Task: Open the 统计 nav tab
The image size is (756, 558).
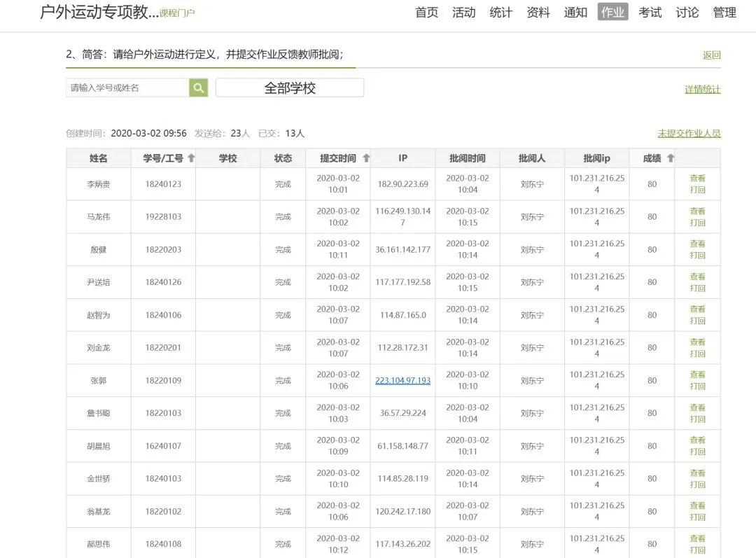Action: tap(500, 13)
